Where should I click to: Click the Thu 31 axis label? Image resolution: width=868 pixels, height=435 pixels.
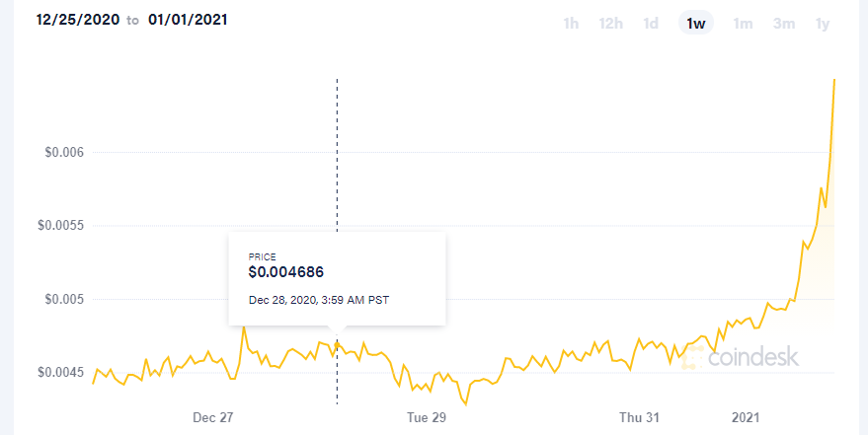tap(639, 418)
